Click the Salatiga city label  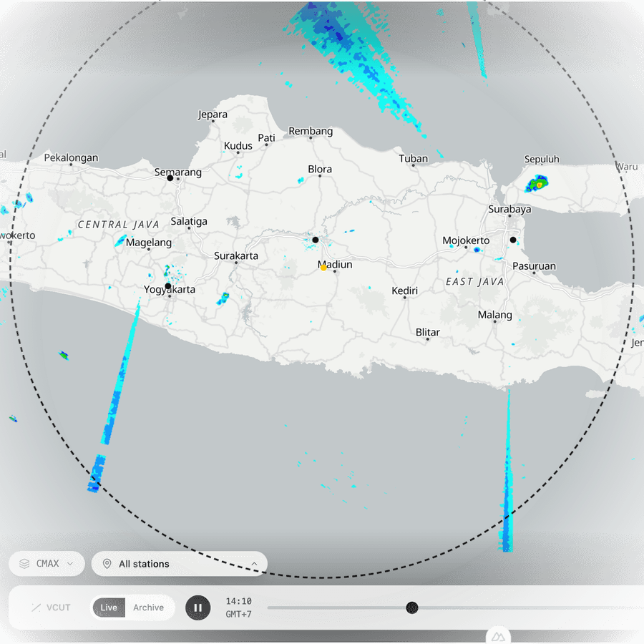(189, 221)
